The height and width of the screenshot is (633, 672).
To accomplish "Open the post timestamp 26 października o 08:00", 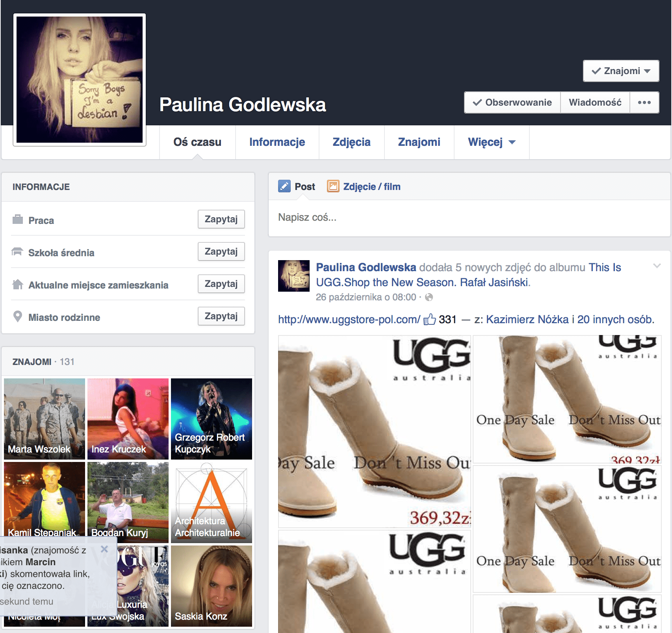I will point(366,297).
